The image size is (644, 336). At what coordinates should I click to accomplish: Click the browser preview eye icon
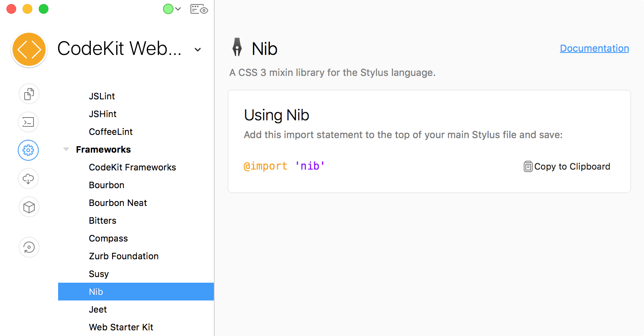[x=199, y=9]
